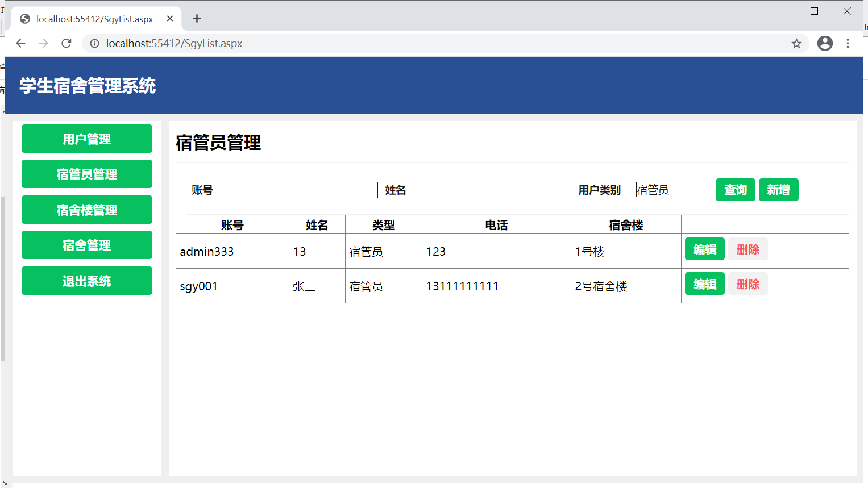Select 宿舍管理 sidebar item
The width and height of the screenshot is (868, 488).
(x=87, y=245)
